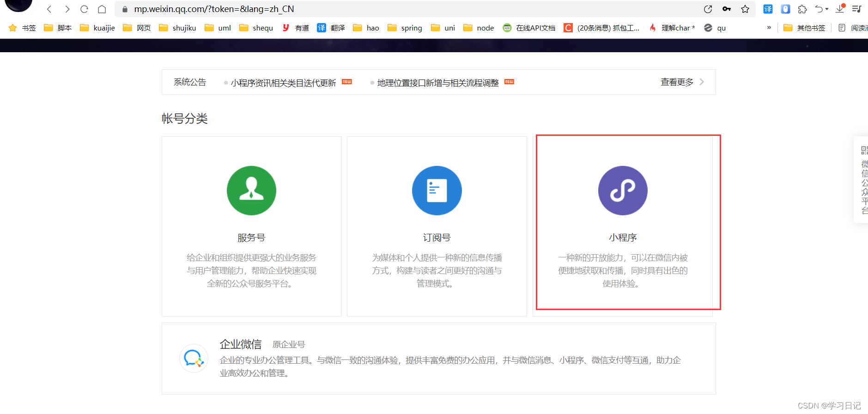Image resolution: width=868 pixels, height=414 pixels.
Task: Open the browser home page icon
Action: 102,9
